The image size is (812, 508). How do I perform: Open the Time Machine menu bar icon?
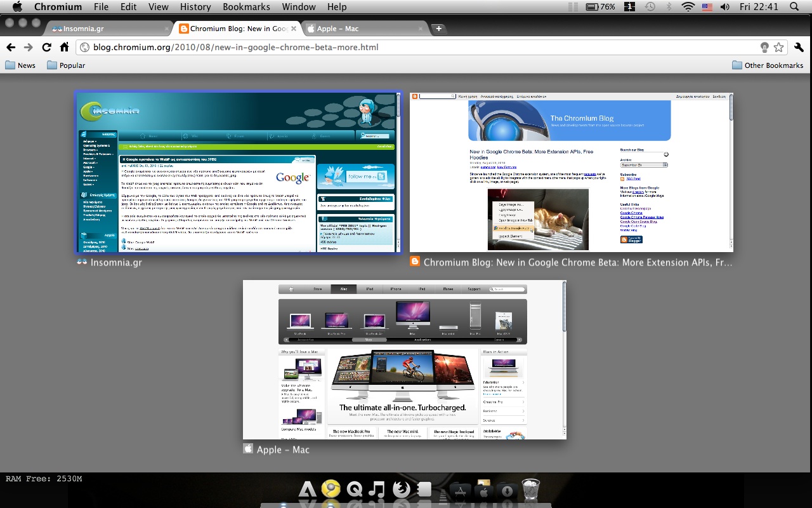pos(650,7)
